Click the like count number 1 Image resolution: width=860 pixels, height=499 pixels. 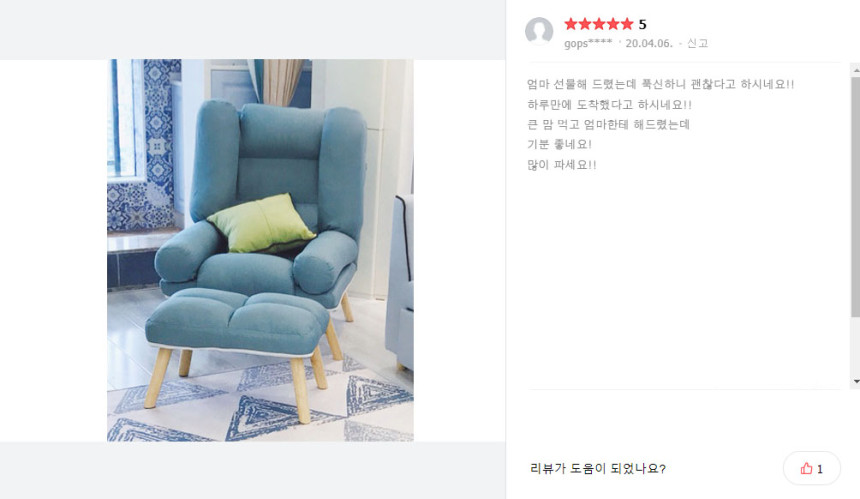pos(820,469)
